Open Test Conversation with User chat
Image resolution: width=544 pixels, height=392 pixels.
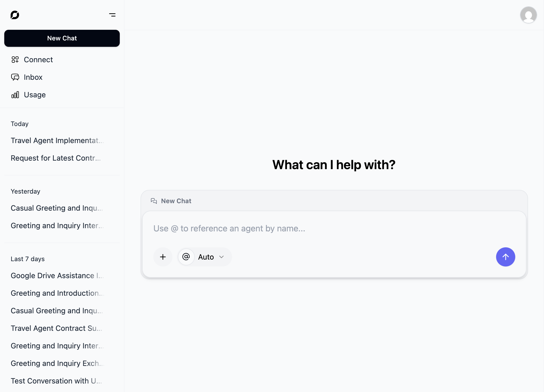[x=56, y=381]
